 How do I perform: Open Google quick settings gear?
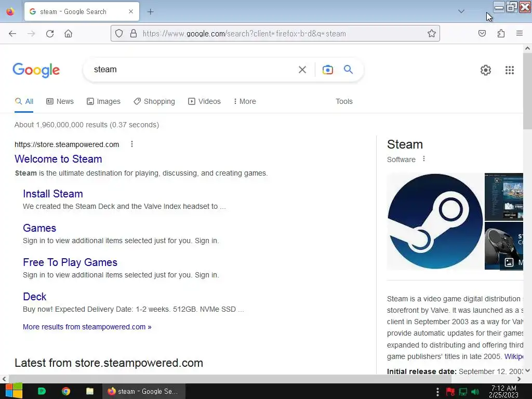(486, 70)
